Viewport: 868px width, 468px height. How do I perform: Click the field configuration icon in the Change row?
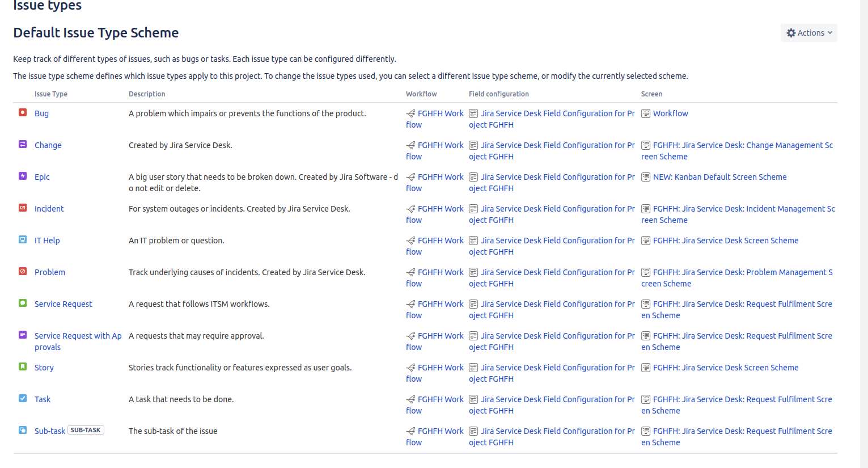(x=473, y=145)
